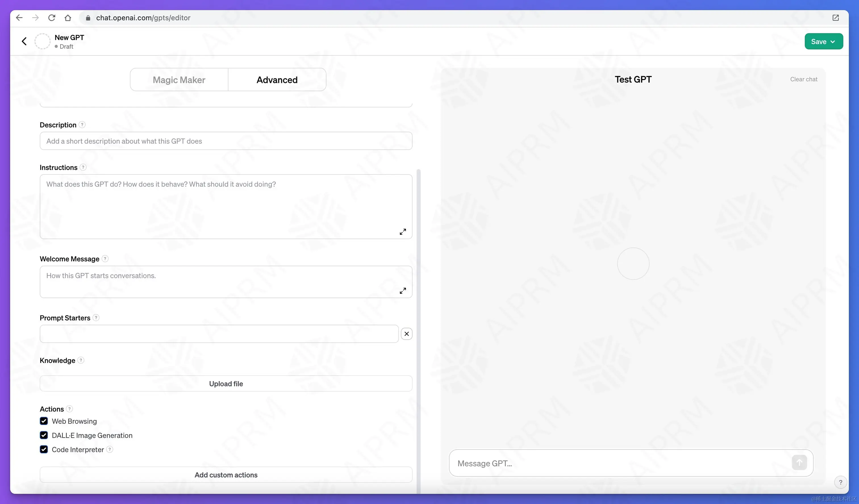Click the Test GPT preview avatar circle
This screenshot has height=504, width=859.
click(x=633, y=264)
